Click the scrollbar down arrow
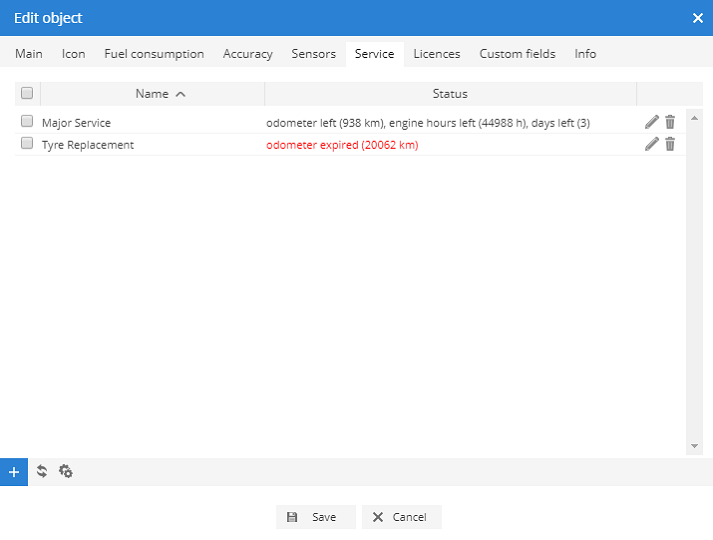Screen dimensions: 713x540 pos(695,446)
